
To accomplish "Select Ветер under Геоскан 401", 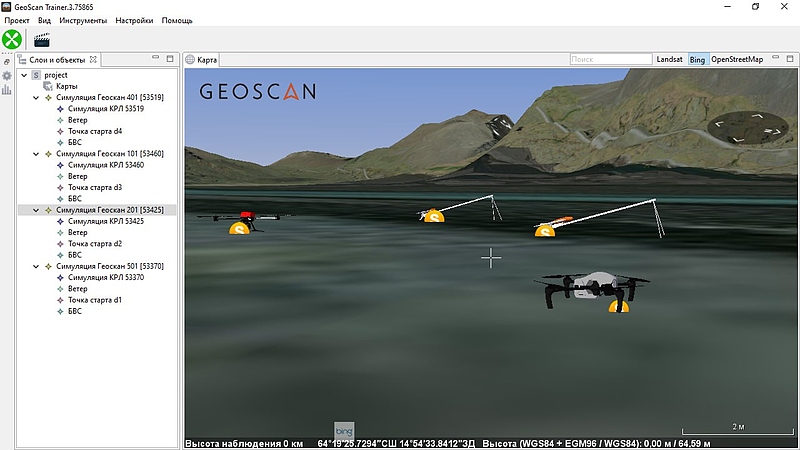I will 78,120.
